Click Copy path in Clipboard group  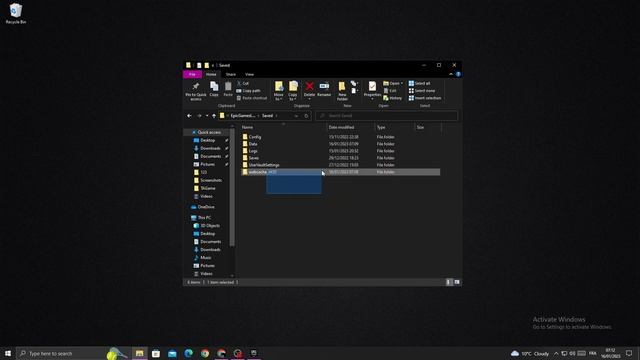coord(248,91)
